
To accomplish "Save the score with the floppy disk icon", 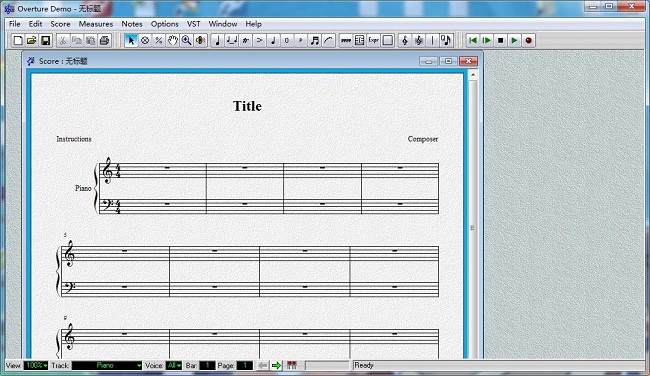I will point(46,41).
